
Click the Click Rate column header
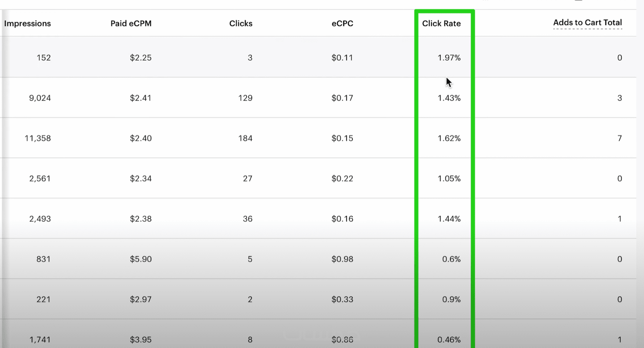[x=441, y=23]
